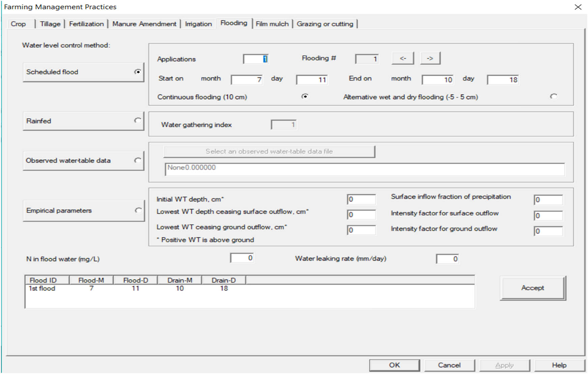The image size is (588, 374).
Task: Enable Empirical parameters radio option
Action: (x=138, y=211)
